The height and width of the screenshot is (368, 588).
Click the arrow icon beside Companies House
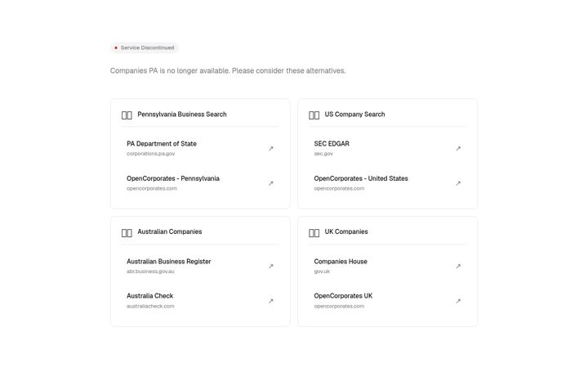coord(458,266)
